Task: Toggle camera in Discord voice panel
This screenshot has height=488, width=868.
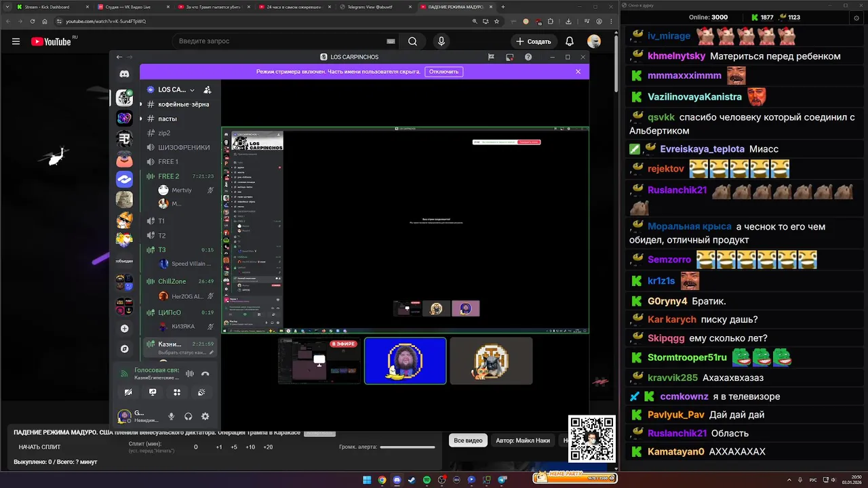Action: (x=128, y=392)
